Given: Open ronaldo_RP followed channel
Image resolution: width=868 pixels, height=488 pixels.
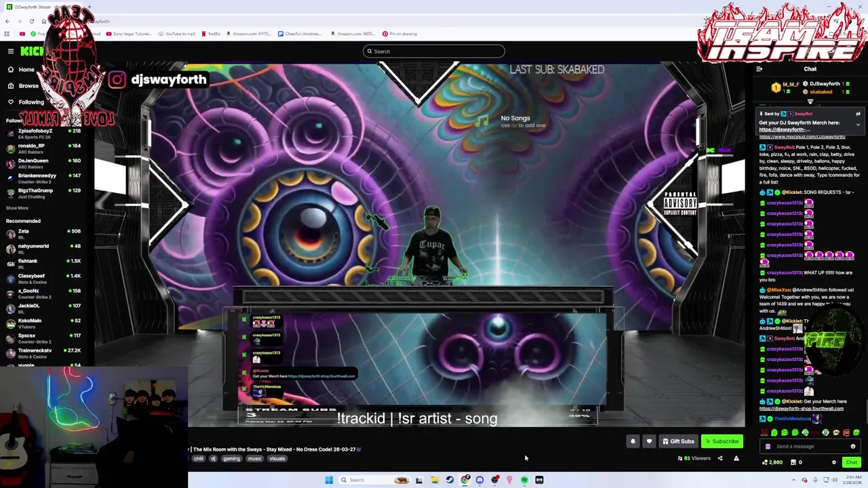Looking at the screenshot, I should (43, 148).
